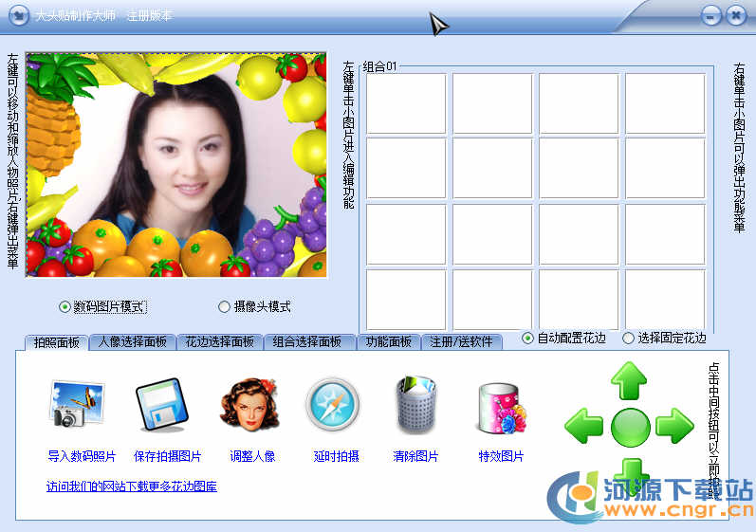
Task: Click the green right arrow
Action: pos(675,426)
